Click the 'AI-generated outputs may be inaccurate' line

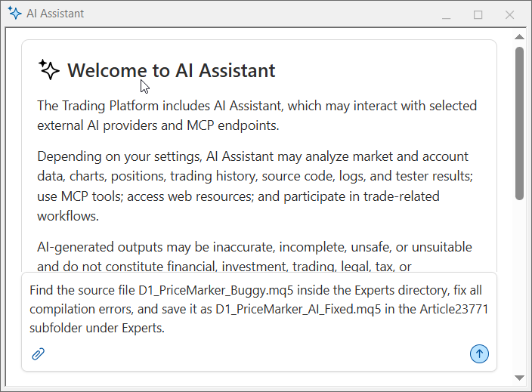[x=255, y=247]
